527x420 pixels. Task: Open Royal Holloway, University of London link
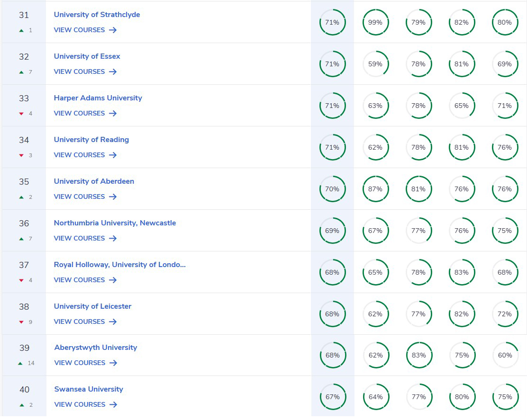(119, 265)
